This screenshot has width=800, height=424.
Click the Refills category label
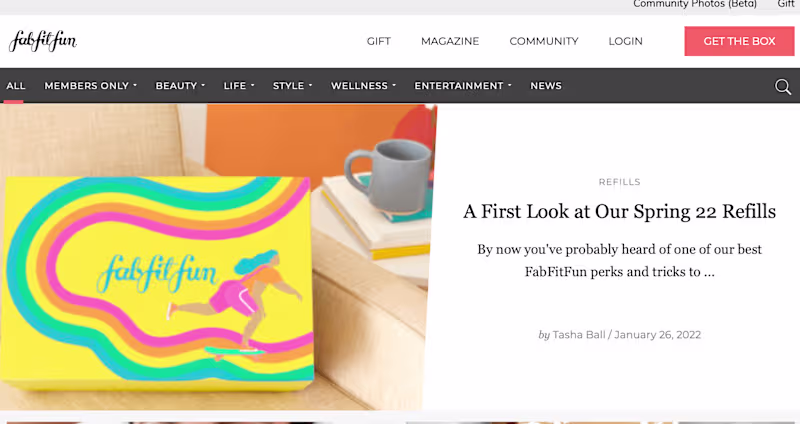point(619,182)
